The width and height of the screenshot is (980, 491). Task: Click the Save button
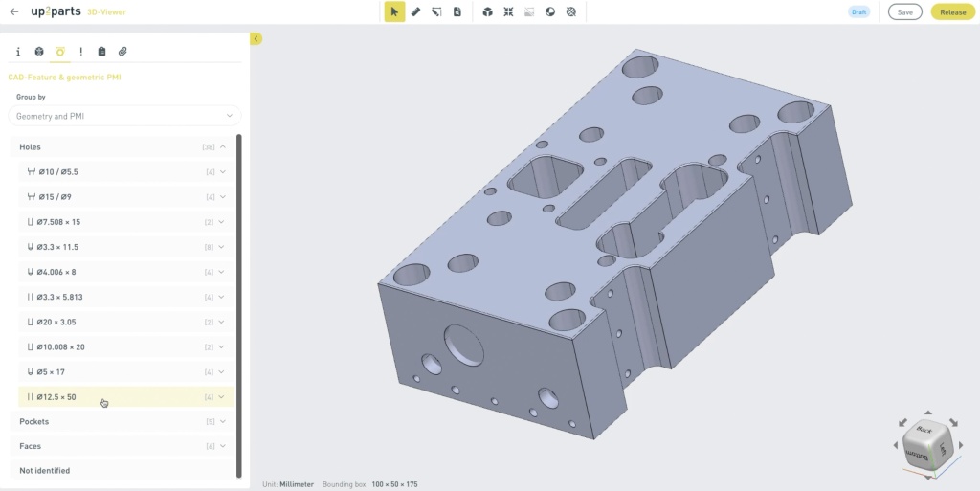tap(904, 12)
